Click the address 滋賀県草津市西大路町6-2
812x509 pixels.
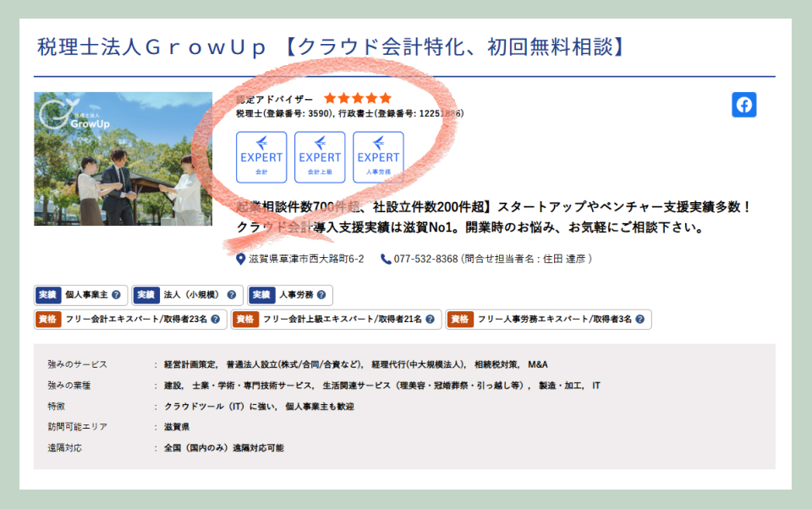pos(306,259)
